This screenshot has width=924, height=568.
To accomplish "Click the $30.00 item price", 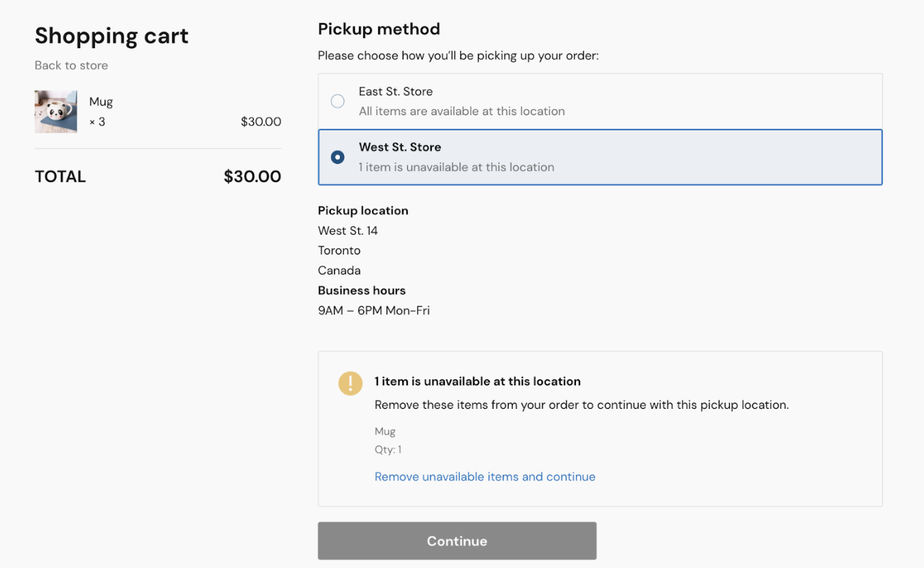I will coord(260,121).
